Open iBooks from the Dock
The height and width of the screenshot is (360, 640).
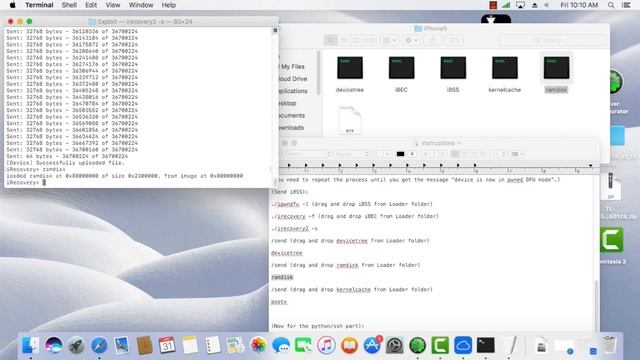click(349, 345)
